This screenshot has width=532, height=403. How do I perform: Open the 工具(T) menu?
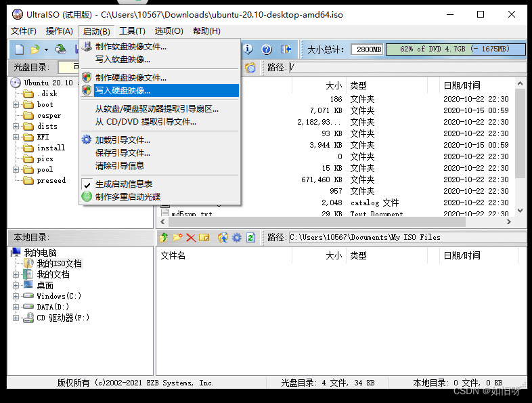(x=132, y=31)
